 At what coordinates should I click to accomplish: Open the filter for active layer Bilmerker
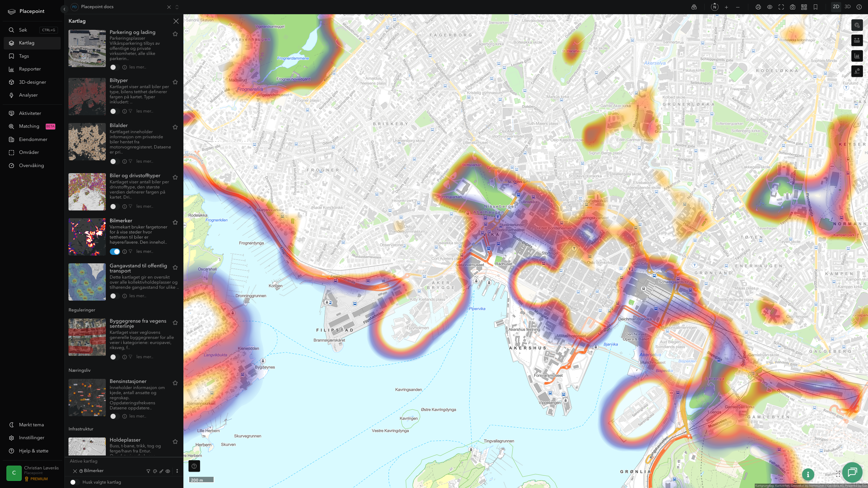coord(148,471)
